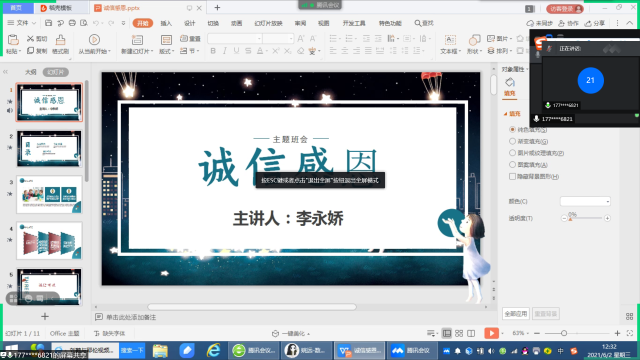Select slide 3 thumbnail in slide panel
Image resolution: width=640 pixels, height=360 pixels.
49,195
